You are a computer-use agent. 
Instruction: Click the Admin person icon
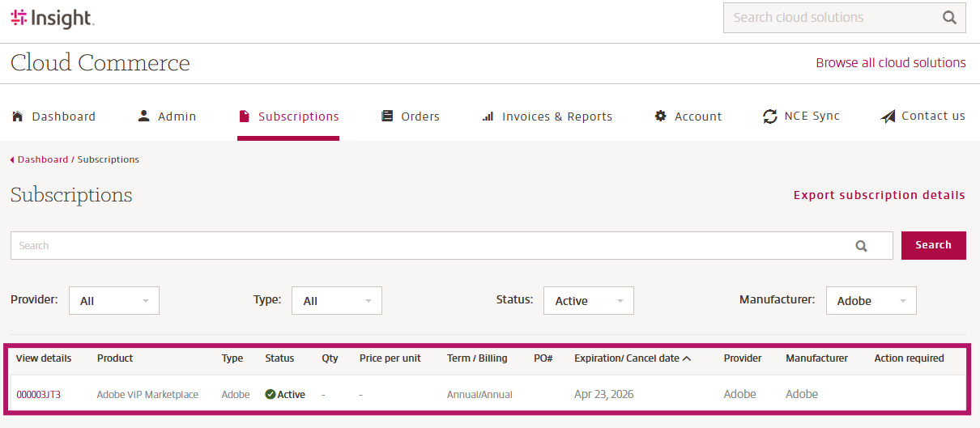(x=144, y=116)
